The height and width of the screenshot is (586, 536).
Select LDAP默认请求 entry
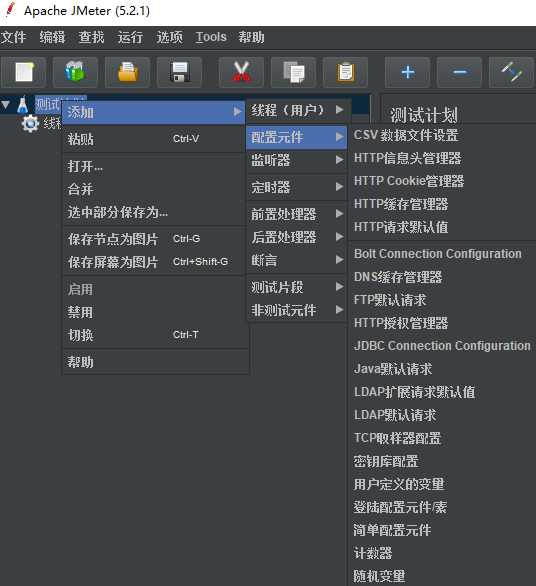[395, 415]
